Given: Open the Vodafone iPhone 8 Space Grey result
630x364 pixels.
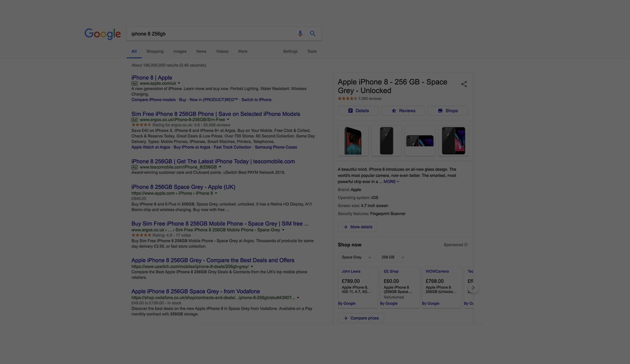Looking at the screenshot, I should (x=196, y=291).
